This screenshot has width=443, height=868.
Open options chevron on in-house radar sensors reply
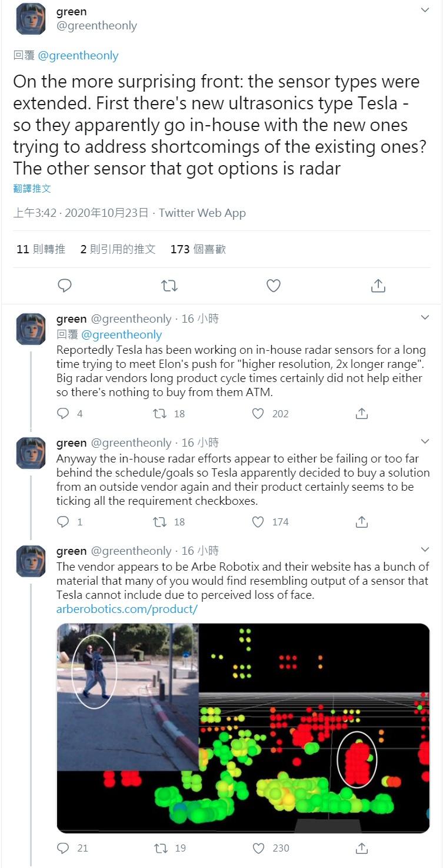(x=425, y=318)
